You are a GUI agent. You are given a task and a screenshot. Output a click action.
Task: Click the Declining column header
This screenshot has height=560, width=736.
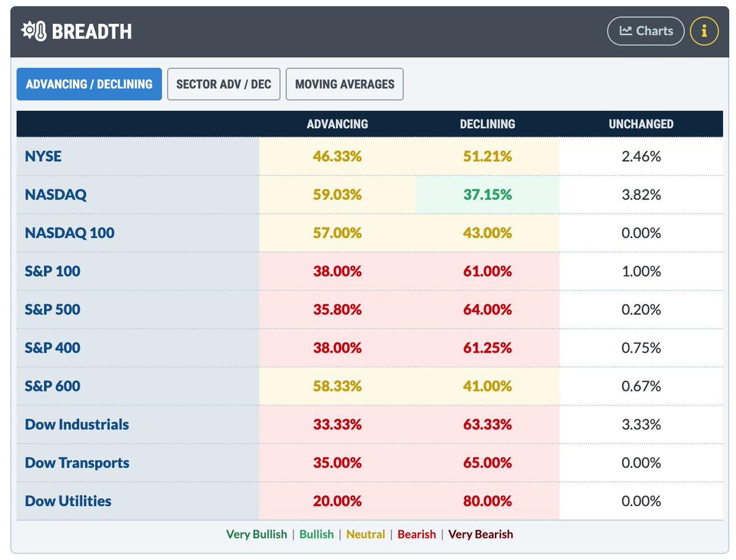[x=488, y=124]
